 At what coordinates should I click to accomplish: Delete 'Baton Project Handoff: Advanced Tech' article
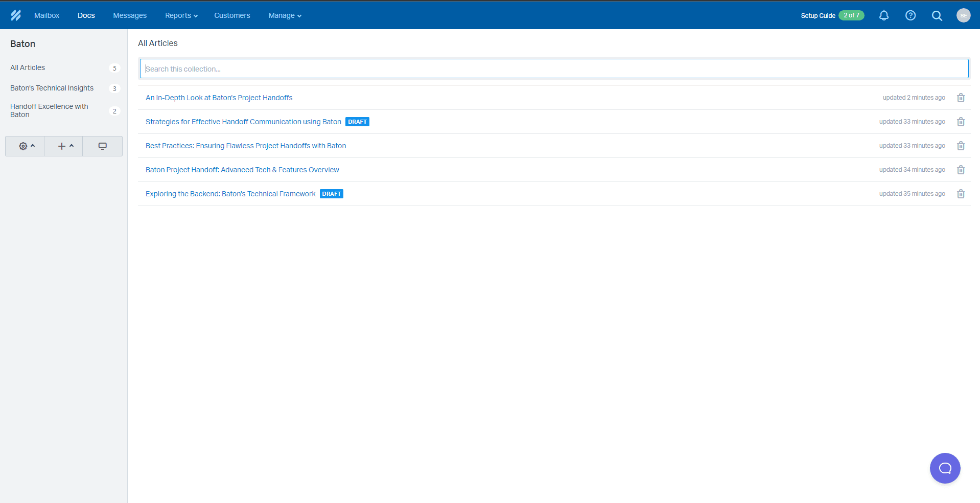click(961, 170)
